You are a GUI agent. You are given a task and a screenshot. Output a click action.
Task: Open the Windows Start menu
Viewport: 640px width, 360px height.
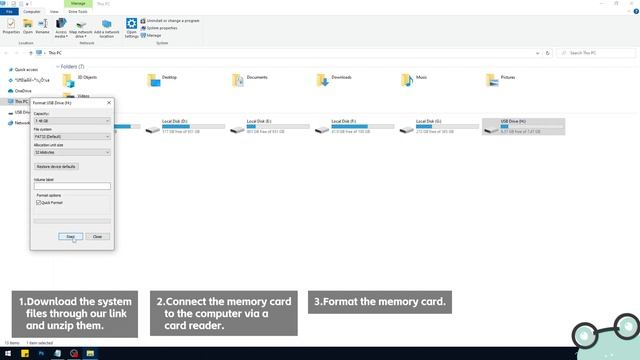tap(8, 353)
